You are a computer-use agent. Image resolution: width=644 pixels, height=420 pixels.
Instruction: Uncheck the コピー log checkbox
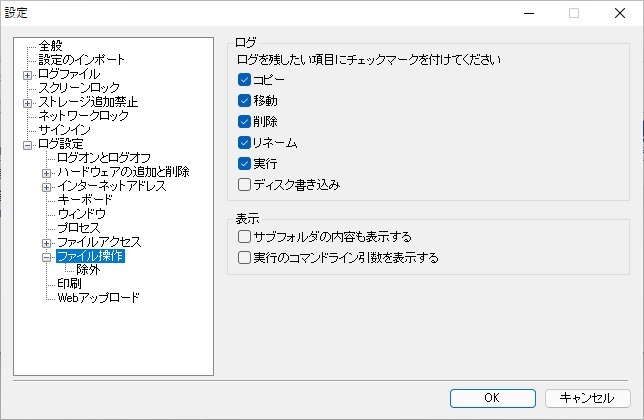[244, 79]
